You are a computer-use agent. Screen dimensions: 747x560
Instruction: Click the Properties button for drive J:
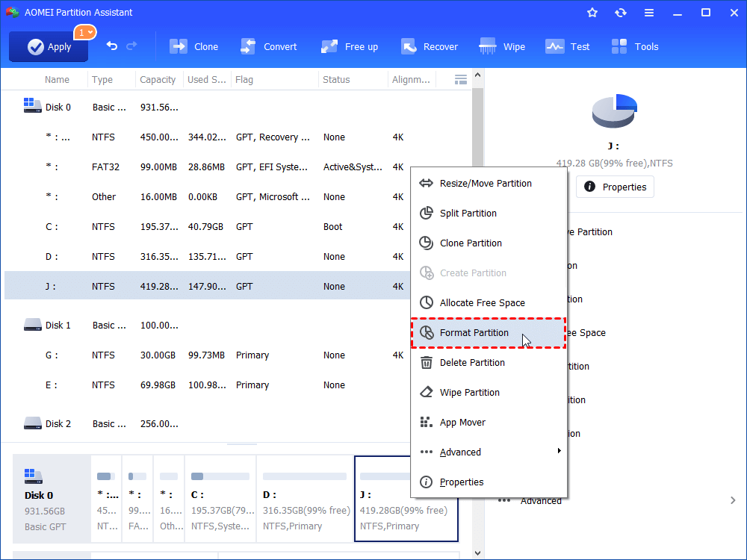coord(614,187)
